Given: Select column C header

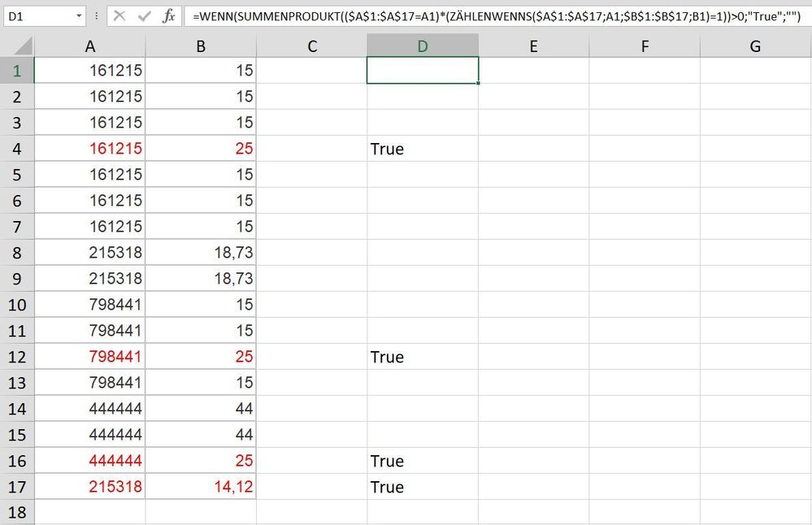Looking at the screenshot, I should (x=312, y=46).
